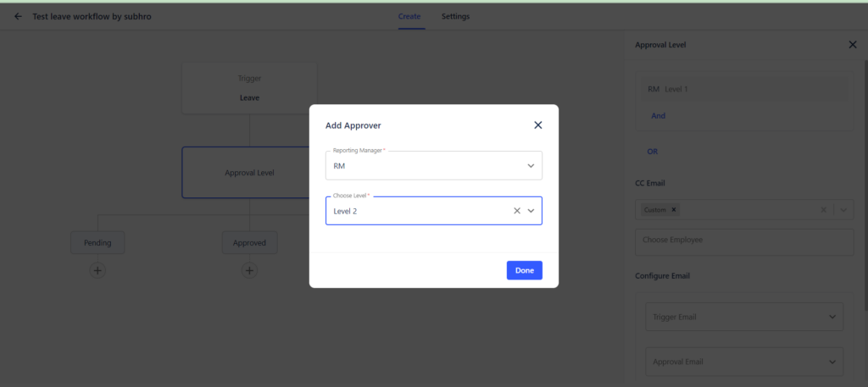Expand the Choose Level dropdown arrow

point(531,211)
